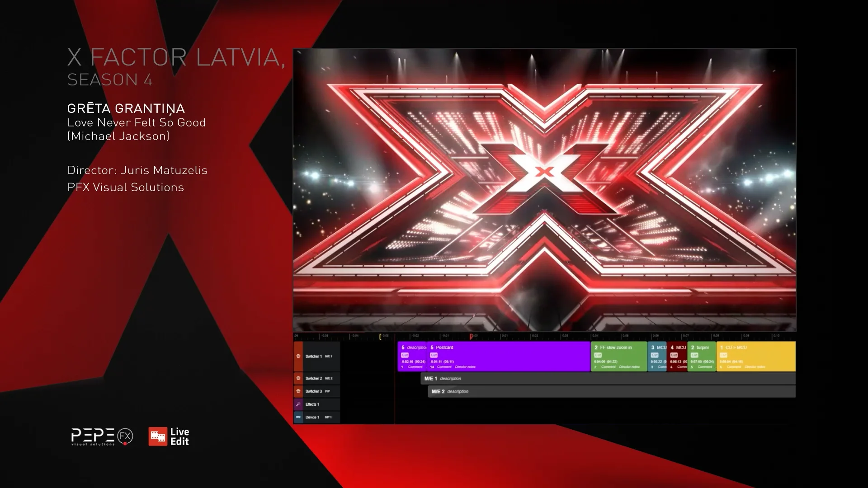Toggle the Cut badge on the CU > MCU clip

[x=723, y=355]
